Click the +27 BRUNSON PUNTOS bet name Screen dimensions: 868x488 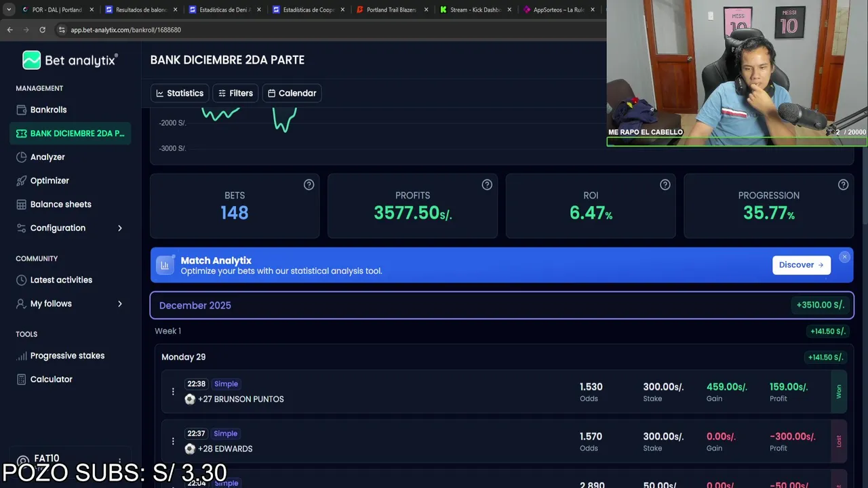pos(241,399)
